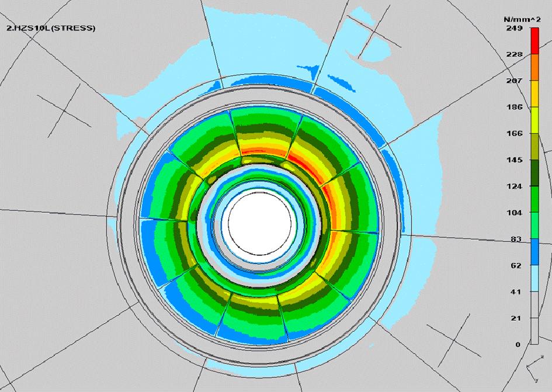Screen dimensions: 552x392
Task: Click the N/mm^2 unit label
Action: tap(522, 19)
